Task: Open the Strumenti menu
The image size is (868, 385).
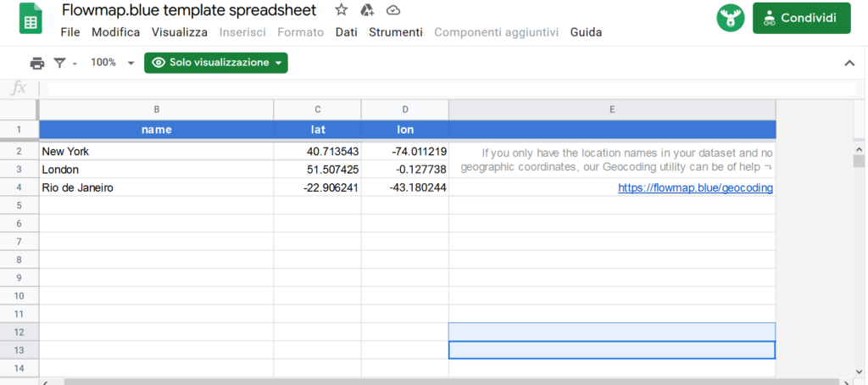Action: pos(395,32)
